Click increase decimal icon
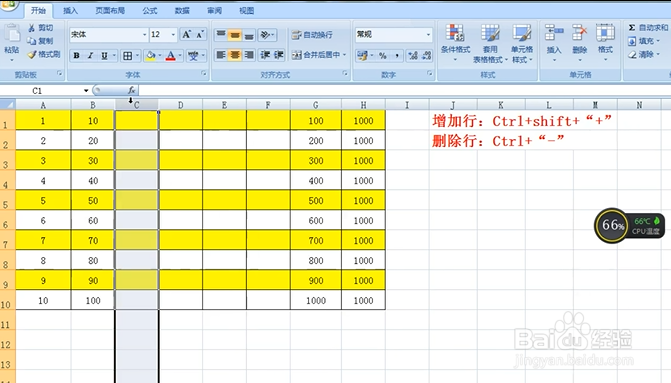The height and width of the screenshot is (383, 671). (x=413, y=55)
